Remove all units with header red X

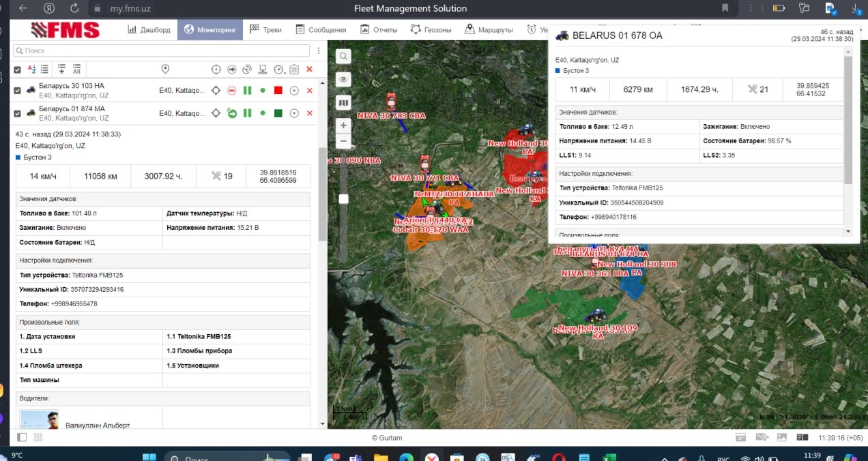(310, 70)
